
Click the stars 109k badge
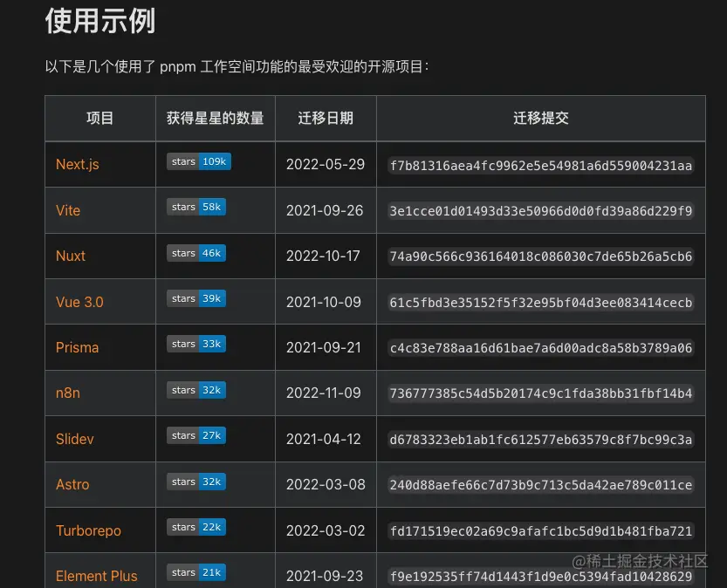(199, 161)
